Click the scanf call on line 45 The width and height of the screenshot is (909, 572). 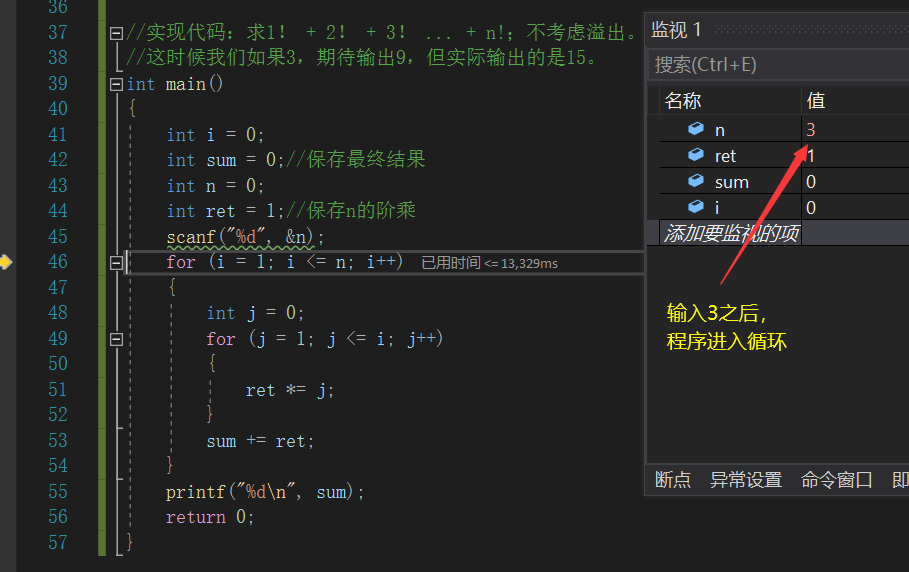(x=245, y=237)
